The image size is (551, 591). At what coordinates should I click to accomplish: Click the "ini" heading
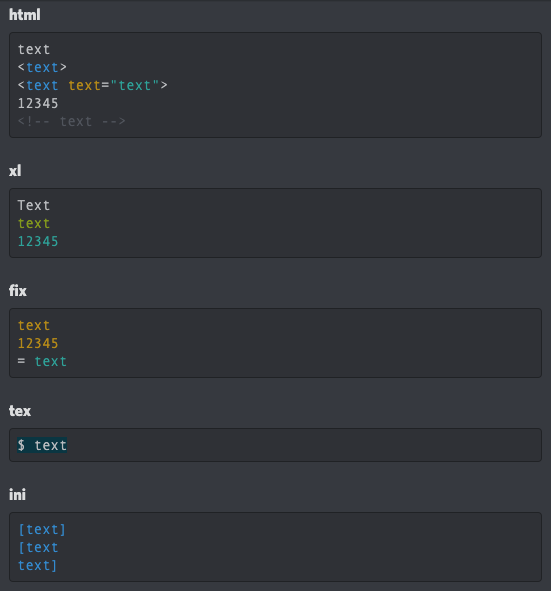pyautogui.click(x=17, y=495)
